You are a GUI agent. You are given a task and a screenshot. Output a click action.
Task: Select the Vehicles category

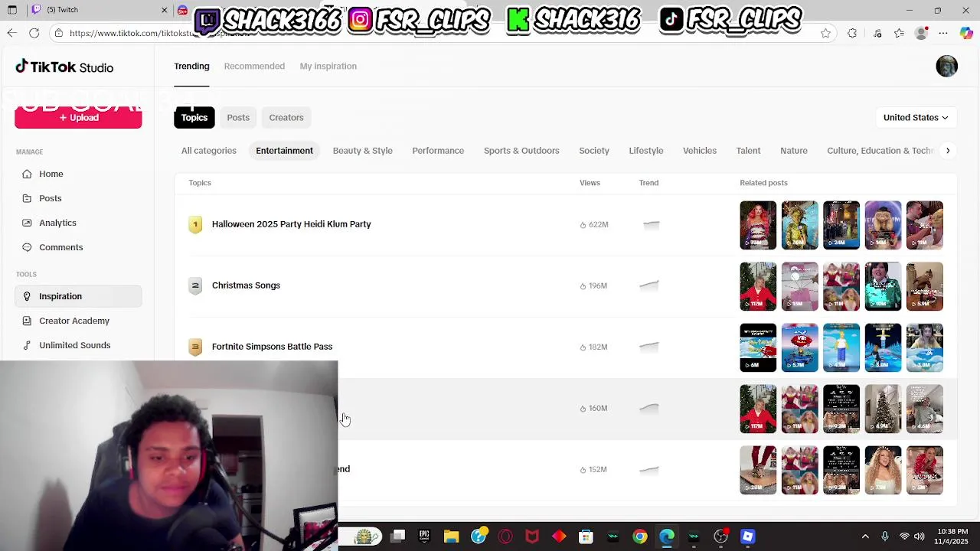click(x=700, y=151)
